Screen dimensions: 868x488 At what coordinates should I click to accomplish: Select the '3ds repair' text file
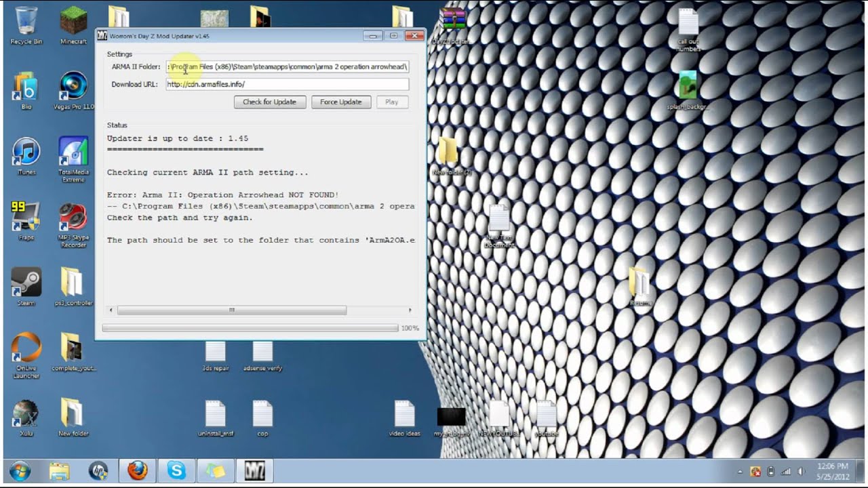click(x=216, y=357)
